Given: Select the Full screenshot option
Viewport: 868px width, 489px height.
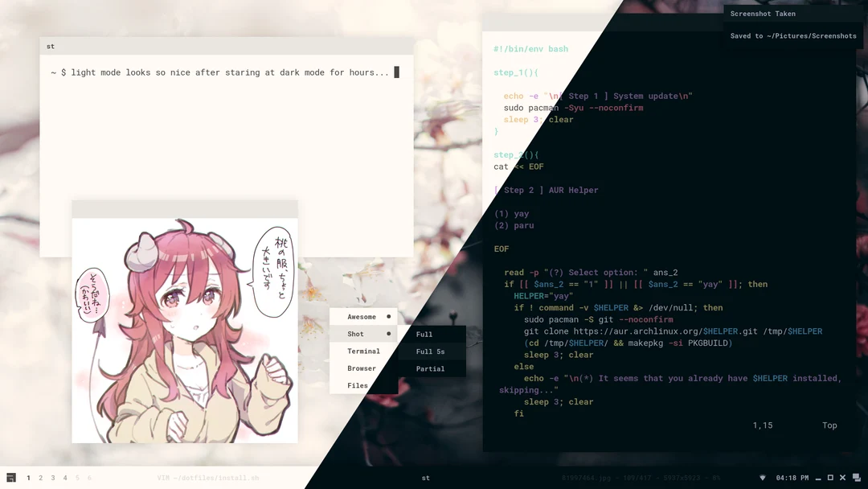Looking at the screenshot, I should [431, 333].
